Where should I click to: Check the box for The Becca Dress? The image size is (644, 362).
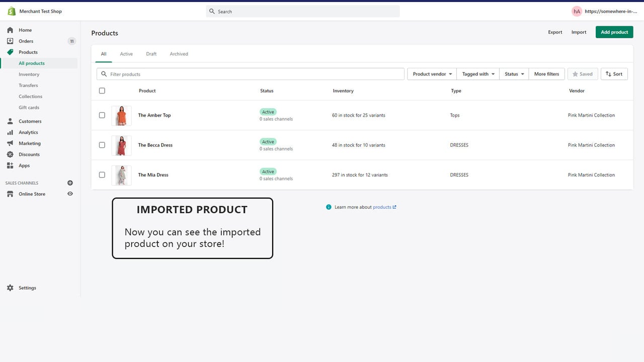pos(102,145)
